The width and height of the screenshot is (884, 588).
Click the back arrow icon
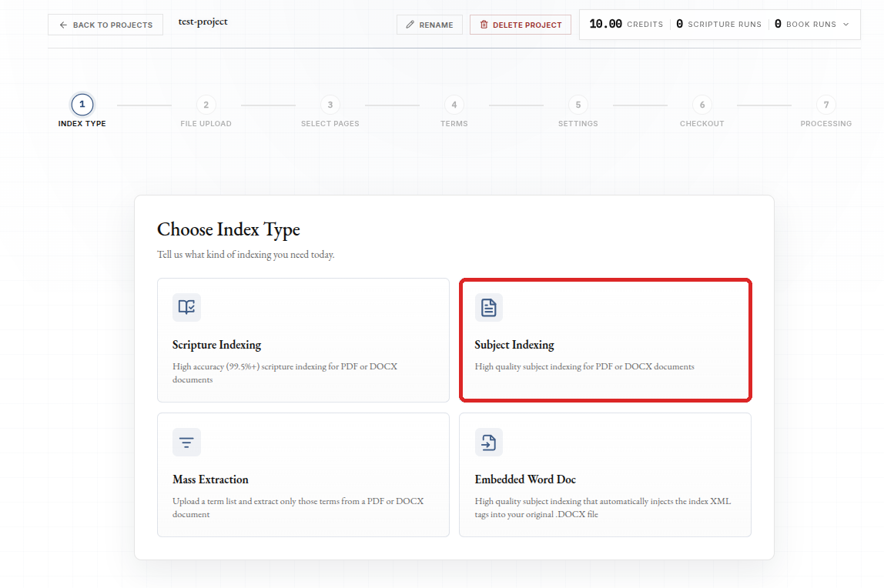pos(63,25)
